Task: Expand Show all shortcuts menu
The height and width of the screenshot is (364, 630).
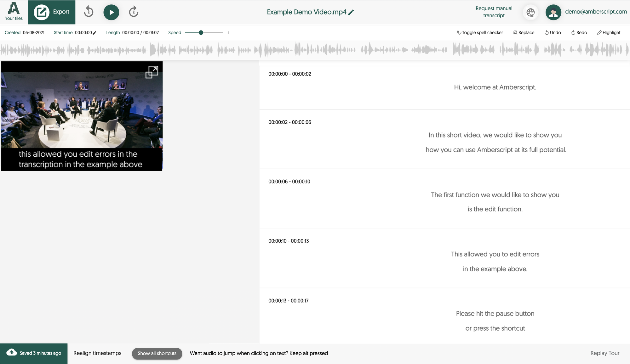Action: pos(157,353)
